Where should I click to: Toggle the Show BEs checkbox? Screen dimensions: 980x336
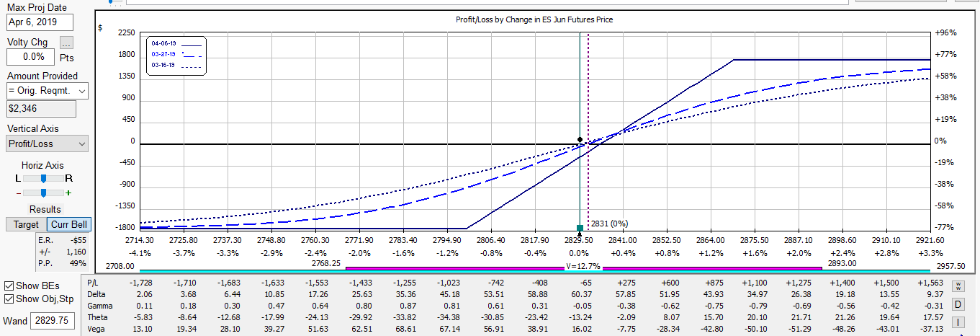(9, 286)
